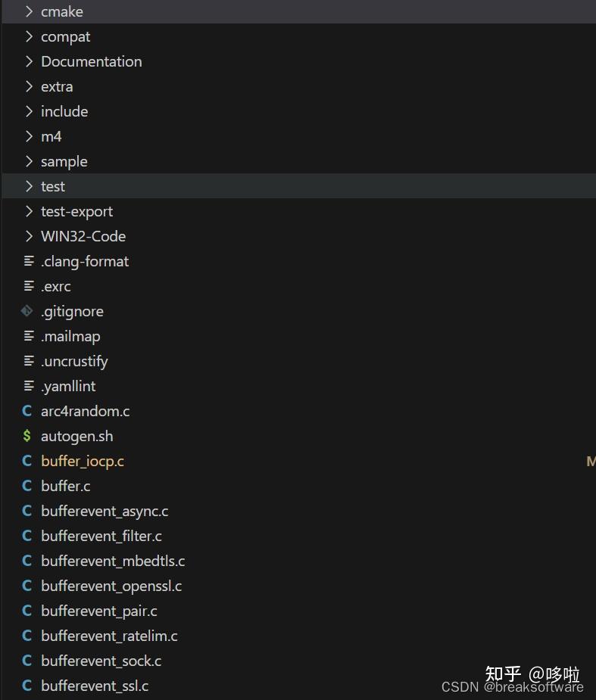Open bufferevent_sock.c file name
The width and height of the screenshot is (596, 700).
pos(101,661)
